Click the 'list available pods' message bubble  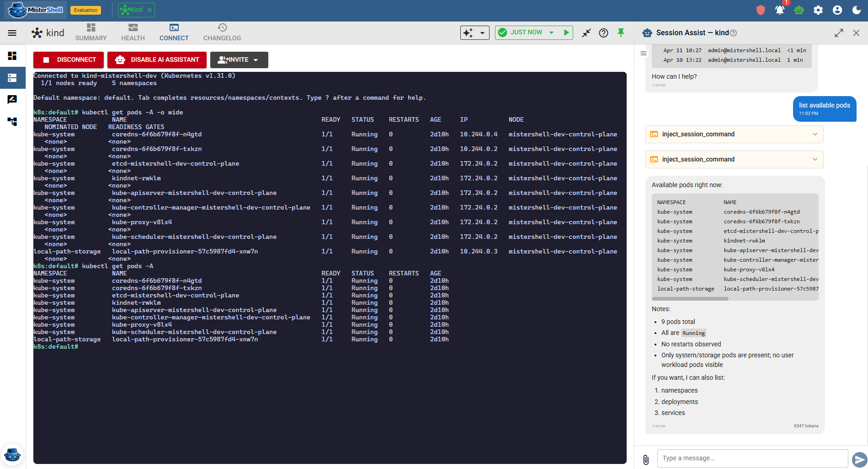[x=825, y=109]
